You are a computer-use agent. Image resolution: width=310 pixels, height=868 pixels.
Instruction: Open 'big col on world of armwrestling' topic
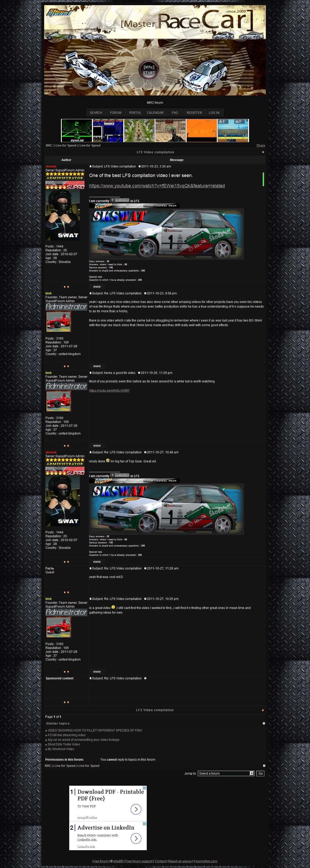point(83,740)
